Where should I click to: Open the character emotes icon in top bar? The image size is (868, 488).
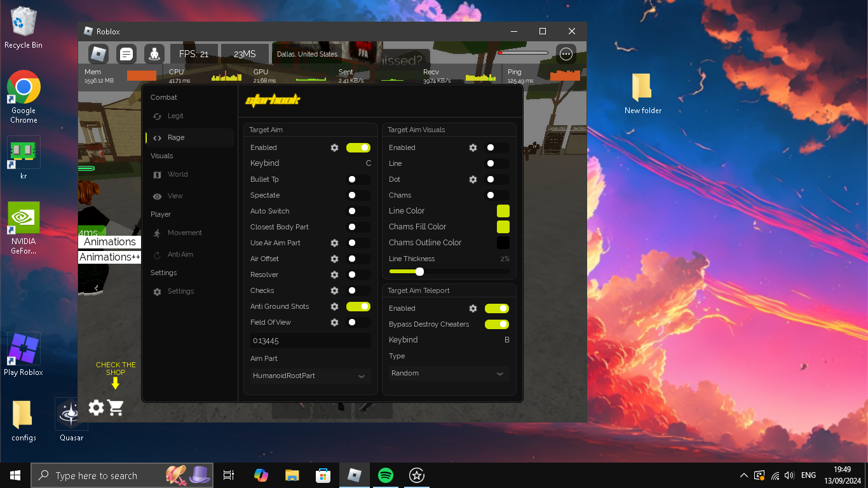click(154, 54)
